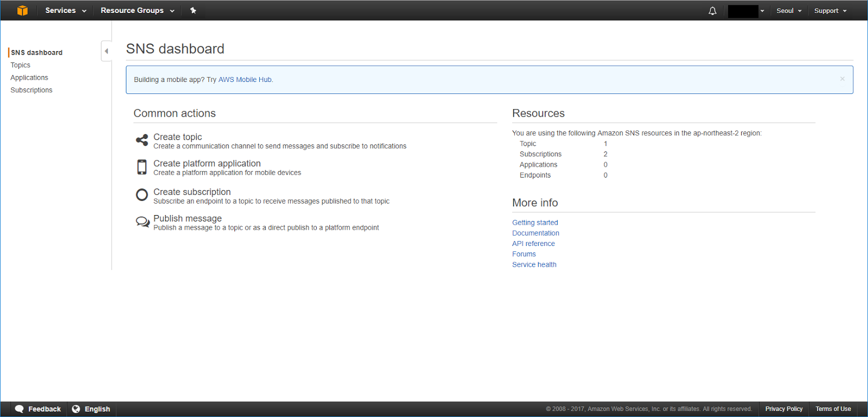Click the More info heading

point(535,203)
